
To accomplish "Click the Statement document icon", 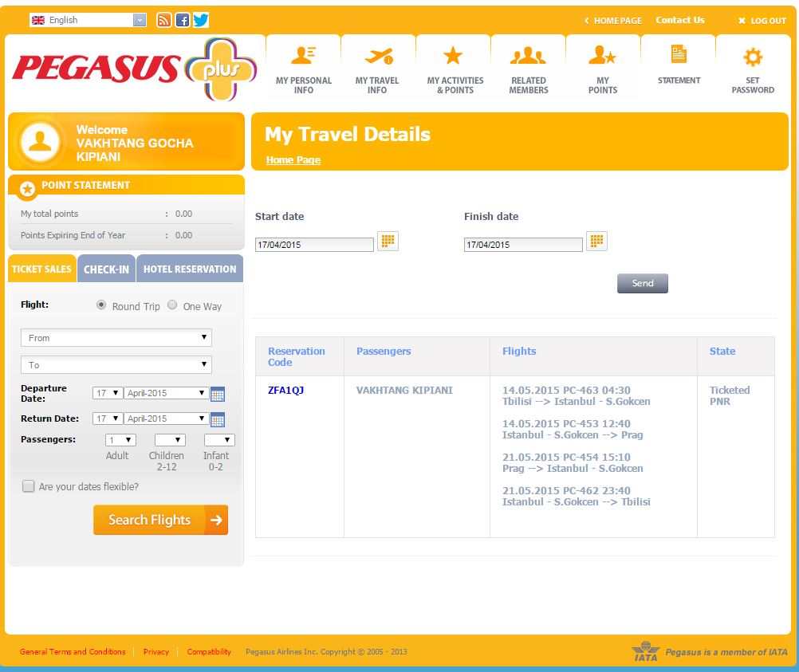I will (x=679, y=54).
